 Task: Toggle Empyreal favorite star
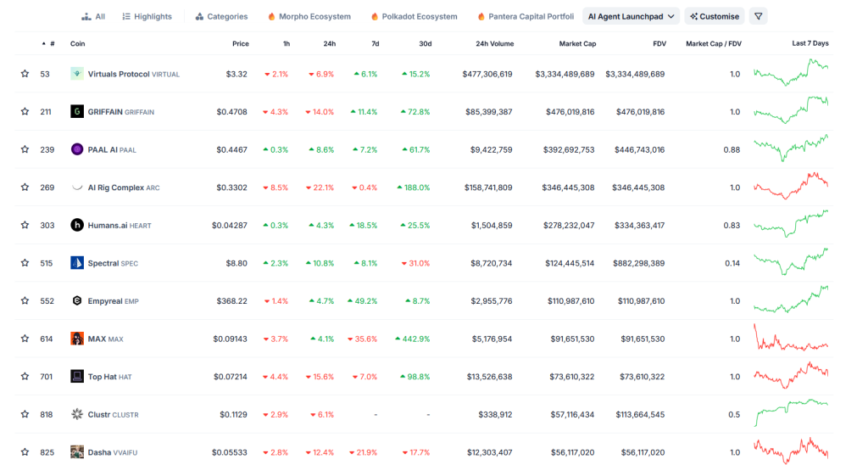25,301
